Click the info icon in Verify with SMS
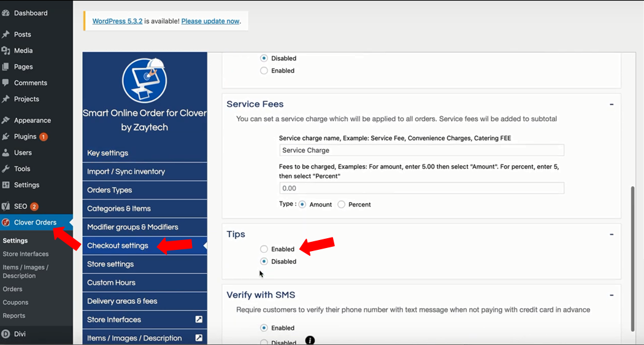 pyautogui.click(x=310, y=340)
